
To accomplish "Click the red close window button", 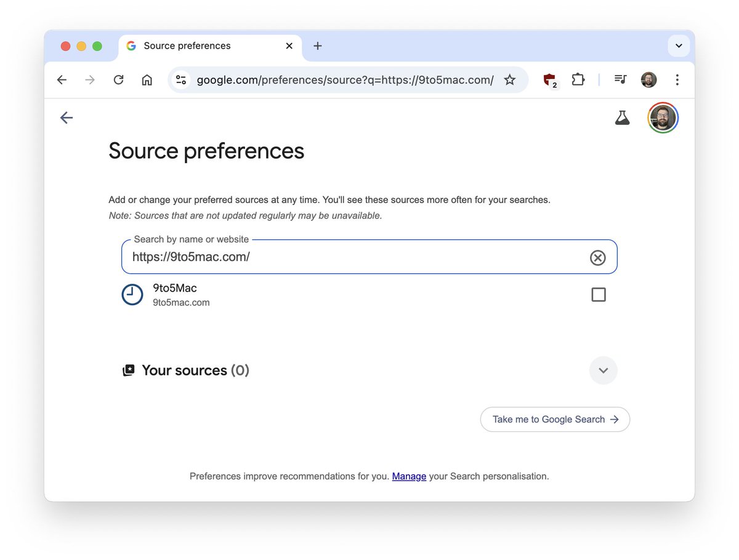I will tap(66, 46).
